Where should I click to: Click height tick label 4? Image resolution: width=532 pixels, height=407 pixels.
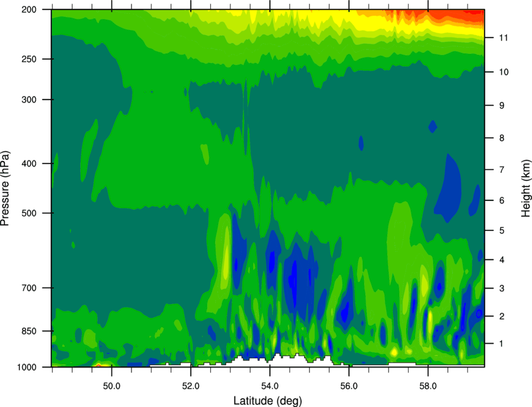click(502, 260)
